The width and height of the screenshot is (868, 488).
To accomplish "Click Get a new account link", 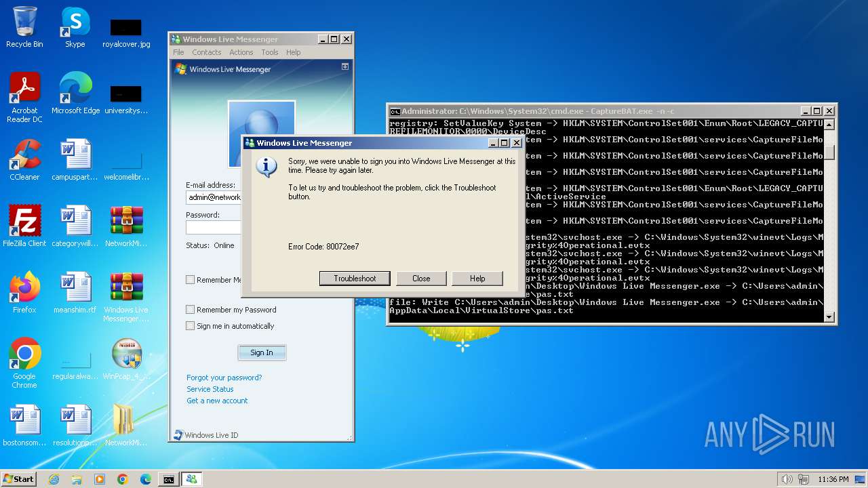I will (217, 401).
